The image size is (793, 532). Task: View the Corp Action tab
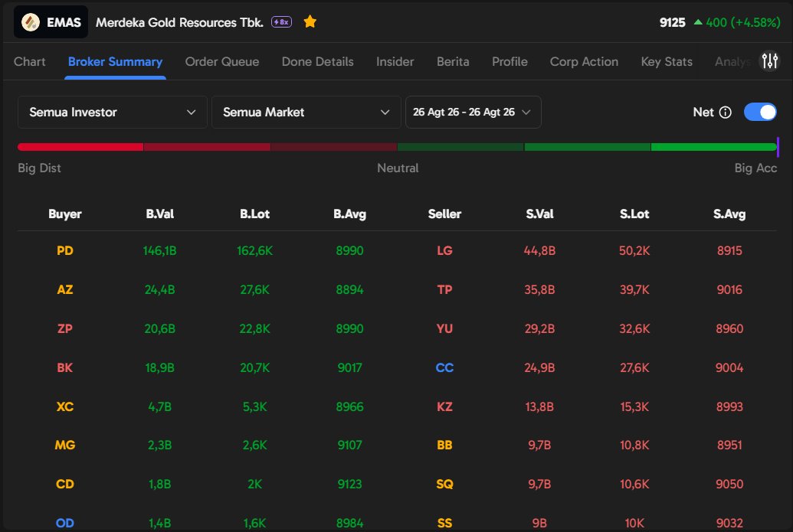[x=584, y=62]
